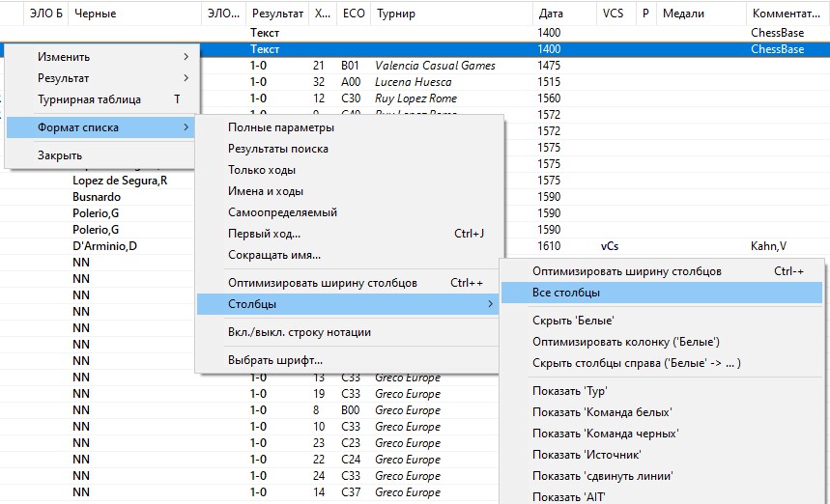This screenshot has width=830, height=504.
Task: Select Greco Europe row with ECO C24
Action: (408, 459)
